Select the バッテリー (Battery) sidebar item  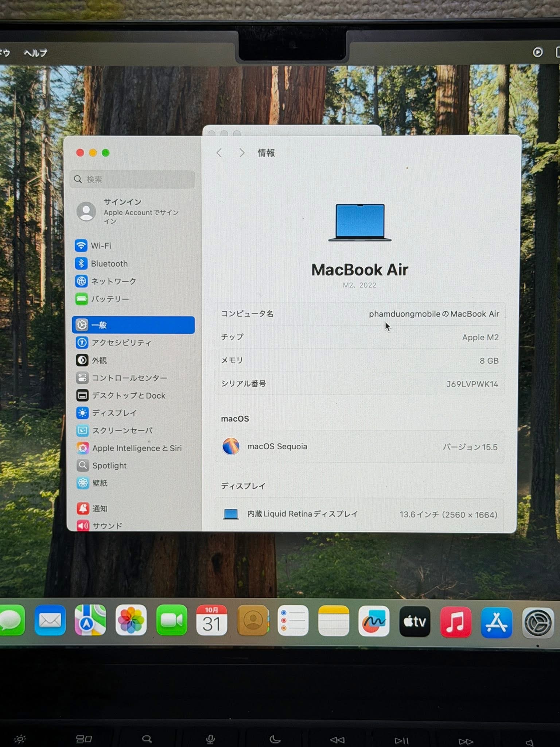pyautogui.click(x=109, y=299)
